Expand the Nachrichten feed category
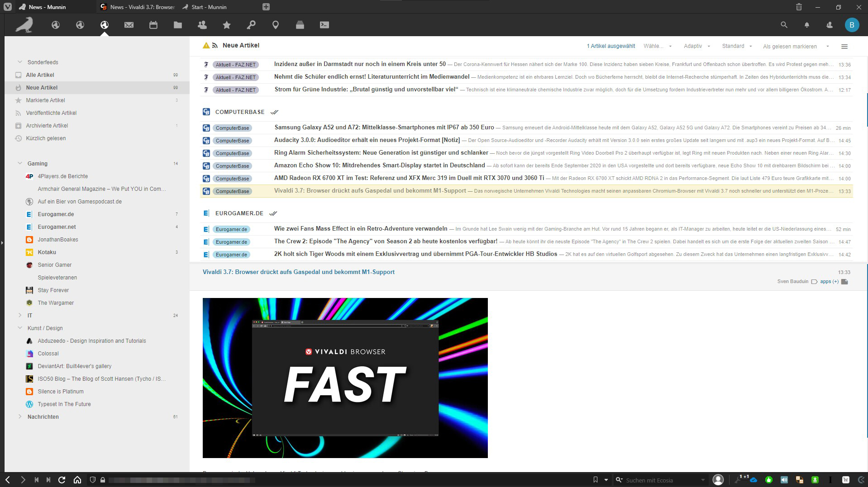 click(20, 416)
